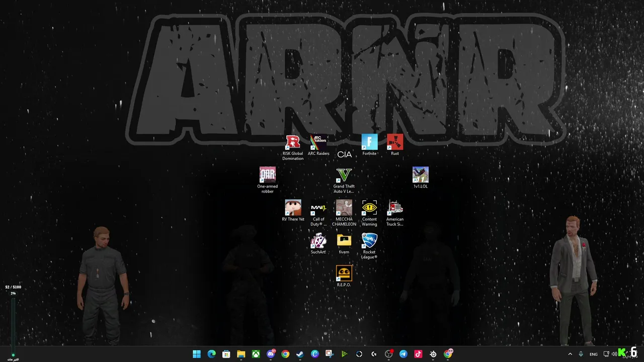This screenshot has width=644, height=362.
Task: Open the Windows Start menu
Action: (x=197, y=354)
